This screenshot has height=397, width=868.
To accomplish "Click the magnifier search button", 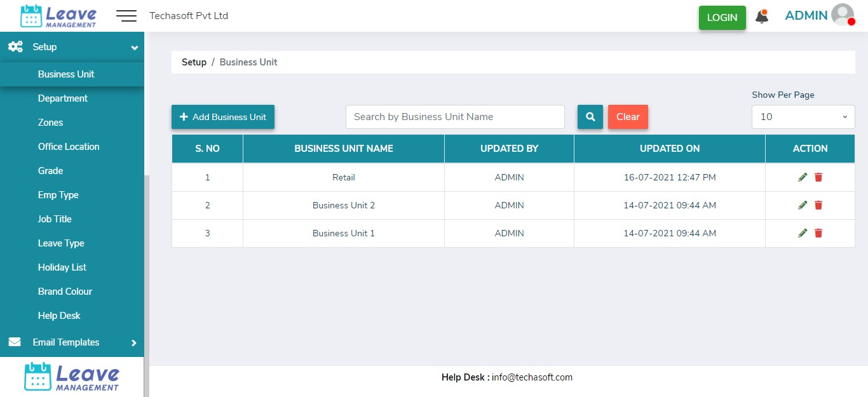I will (590, 117).
